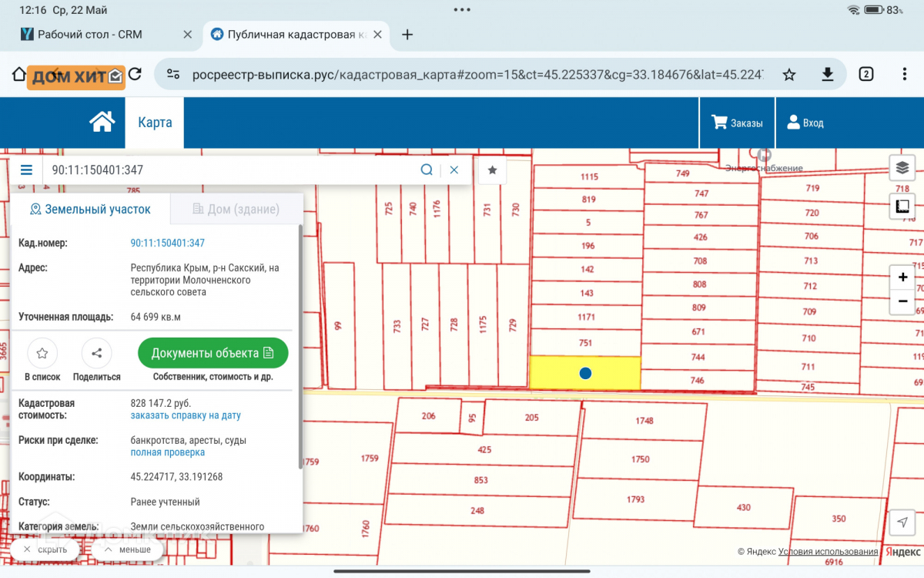Image resolution: width=924 pixels, height=578 pixels.
Task: Open the map layers button
Action: click(902, 168)
